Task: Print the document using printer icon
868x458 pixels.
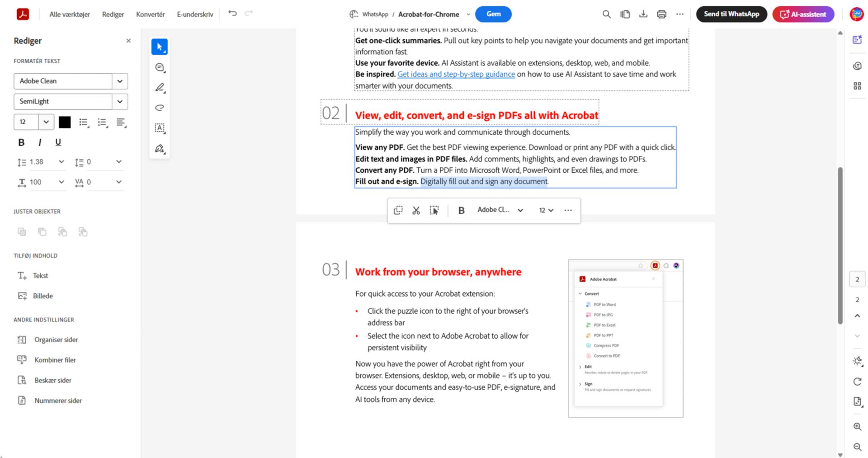Action: pos(661,14)
